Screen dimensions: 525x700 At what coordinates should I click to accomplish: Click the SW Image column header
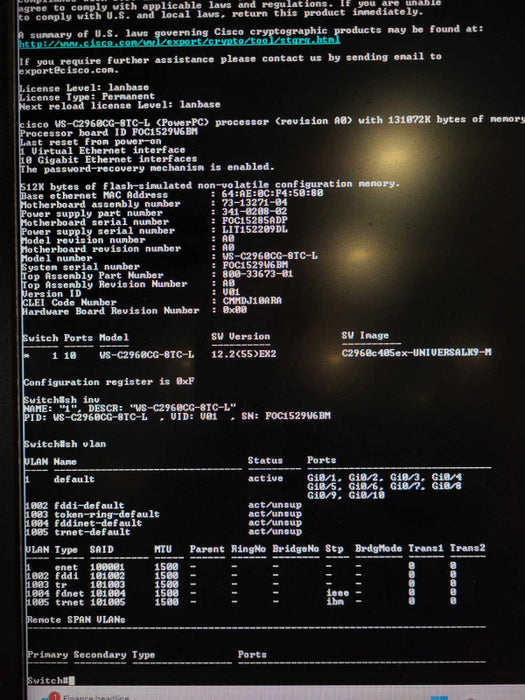(365, 335)
